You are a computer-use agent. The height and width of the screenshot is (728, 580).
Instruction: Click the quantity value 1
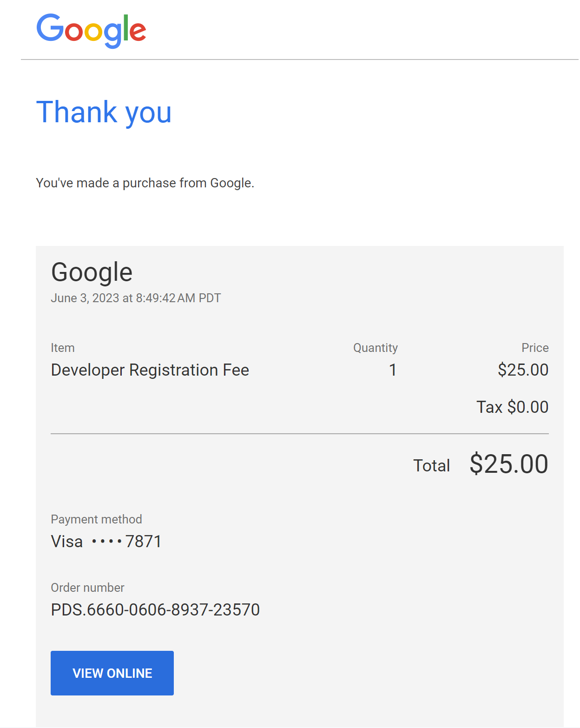(393, 370)
